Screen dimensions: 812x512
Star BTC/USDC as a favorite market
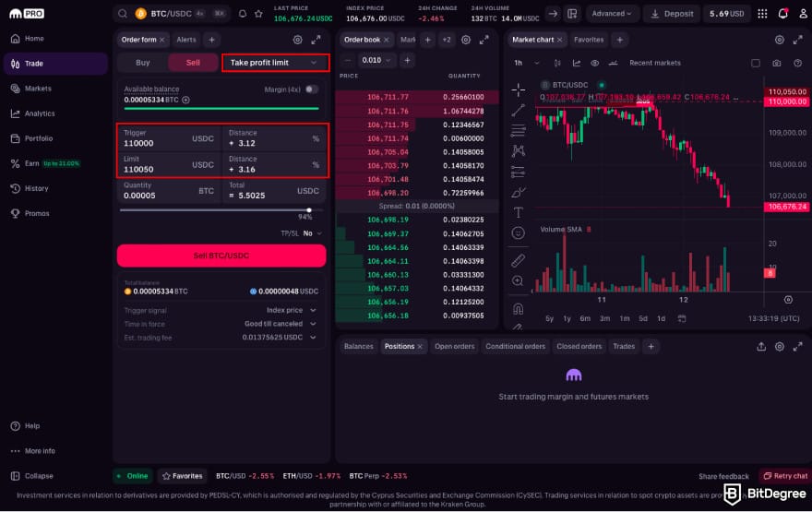point(258,14)
